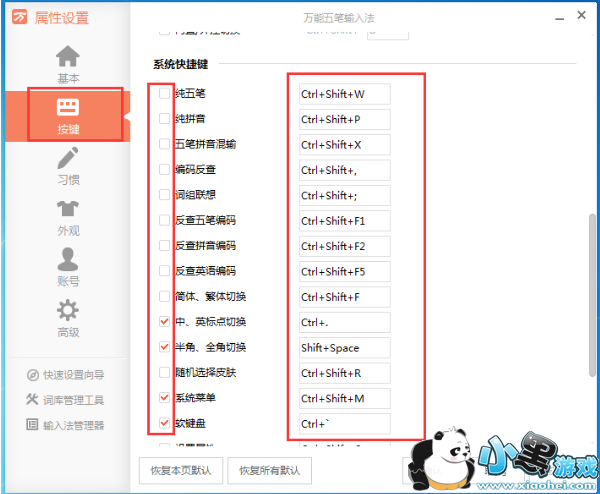Focus the Ctrl+Shift+M shortcut field
The width and height of the screenshot is (600, 494).
point(344,398)
